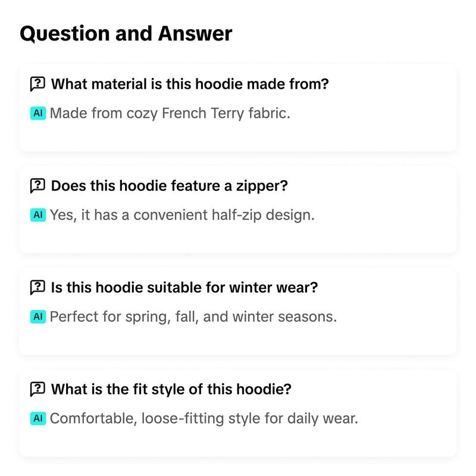
Task: Click question icon beside hoodie material question
Action: [37, 84]
